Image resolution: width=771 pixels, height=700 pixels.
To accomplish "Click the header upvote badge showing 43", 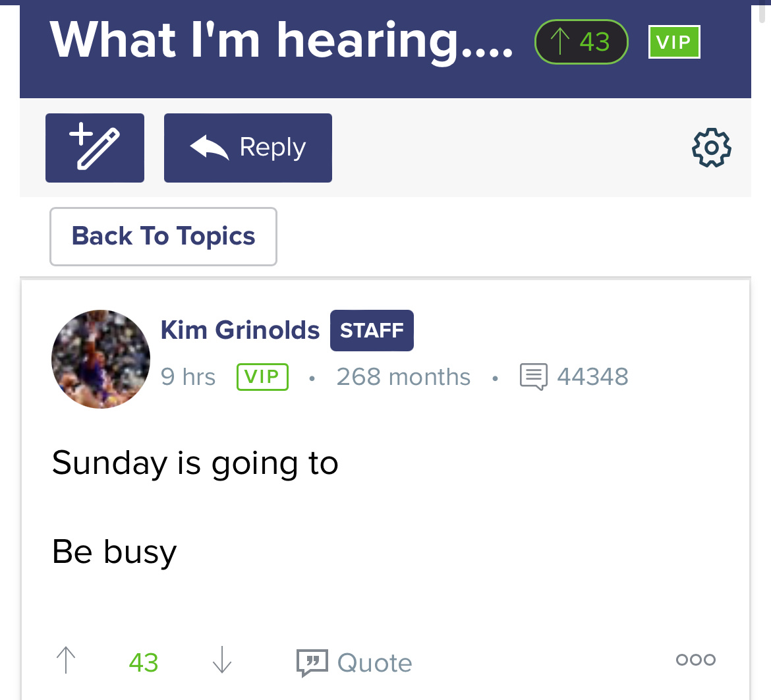I will [581, 42].
